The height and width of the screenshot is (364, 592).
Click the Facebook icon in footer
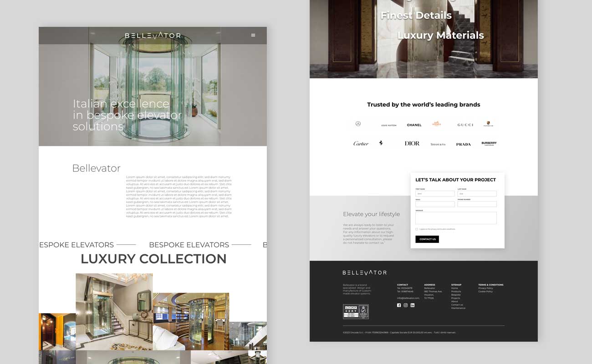coord(399,305)
